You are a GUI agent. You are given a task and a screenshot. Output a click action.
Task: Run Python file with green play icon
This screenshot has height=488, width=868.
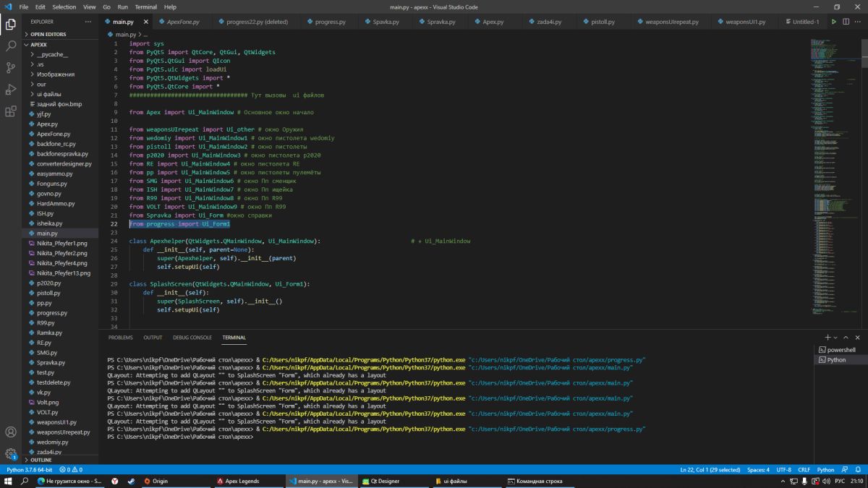(834, 22)
